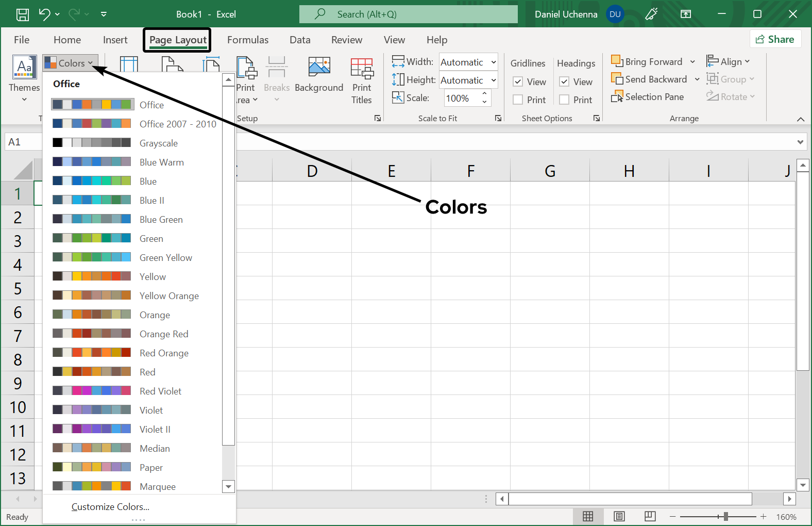Click the 160% zoom level
Image resolution: width=812 pixels, height=526 pixels.
coord(786,517)
